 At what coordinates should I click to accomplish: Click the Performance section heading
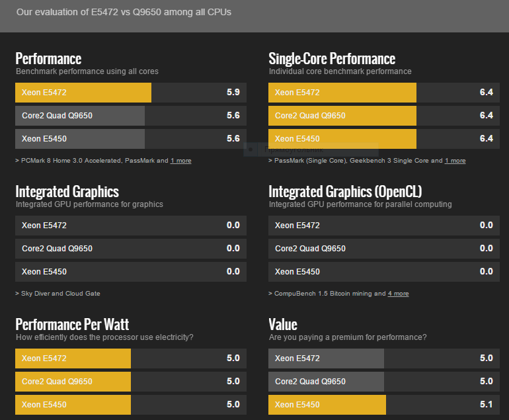[48, 59]
